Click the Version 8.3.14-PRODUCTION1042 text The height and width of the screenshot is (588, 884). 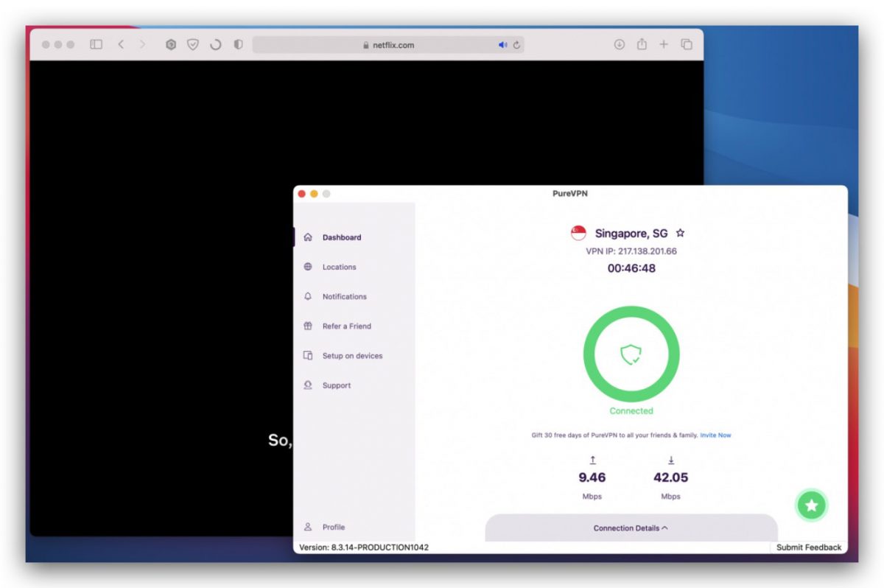(364, 547)
